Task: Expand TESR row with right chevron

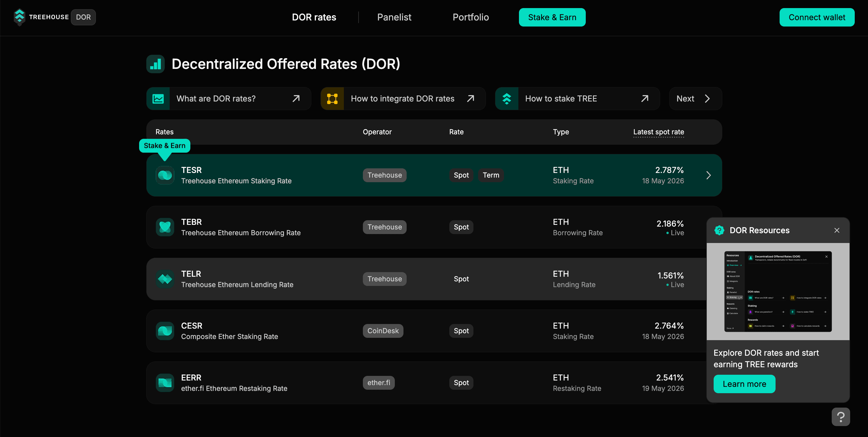Action: pyautogui.click(x=708, y=175)
